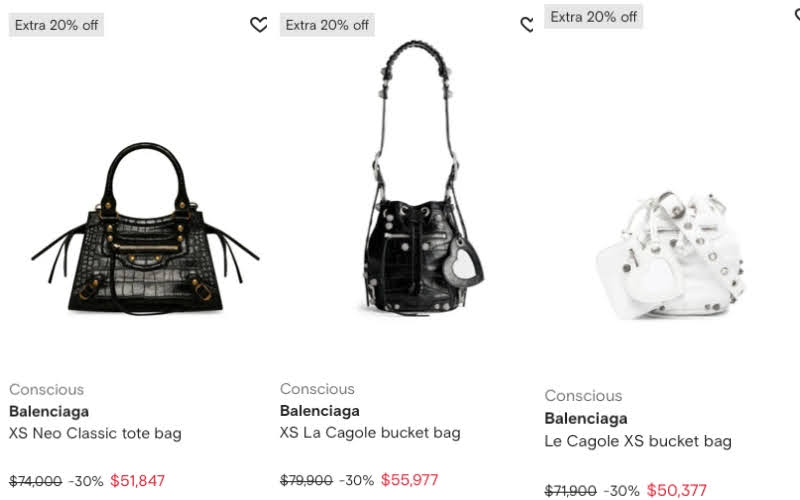
Task: Click Conscious label above XS La Cagole
Action: (317, 389)
